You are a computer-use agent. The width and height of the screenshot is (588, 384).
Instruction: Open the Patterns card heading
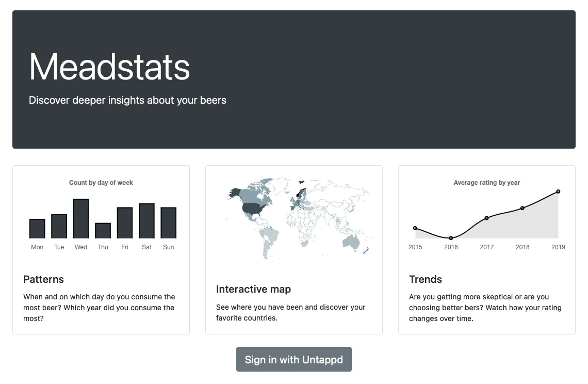click(43, 279)
